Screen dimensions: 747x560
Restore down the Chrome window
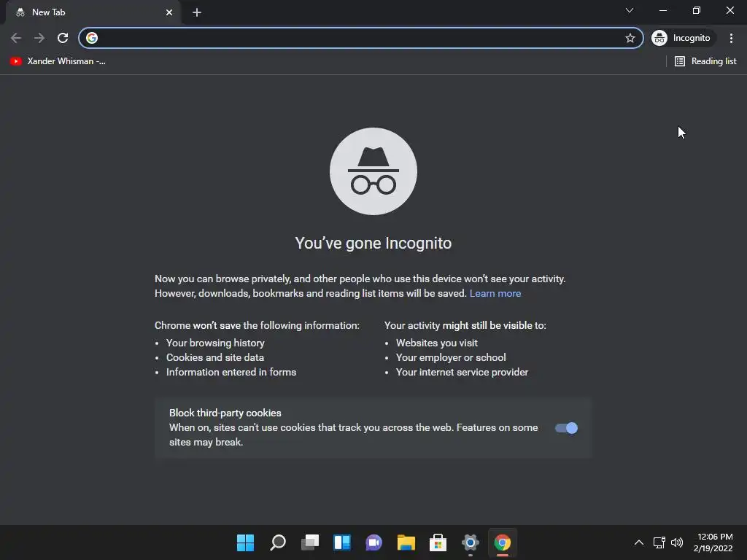696,10
